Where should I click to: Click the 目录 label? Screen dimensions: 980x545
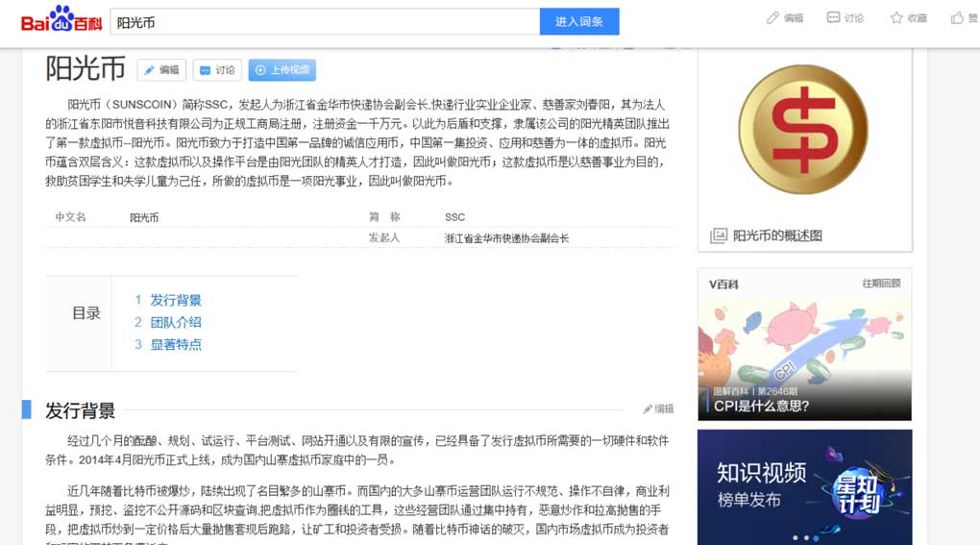[x=86, y=313]
